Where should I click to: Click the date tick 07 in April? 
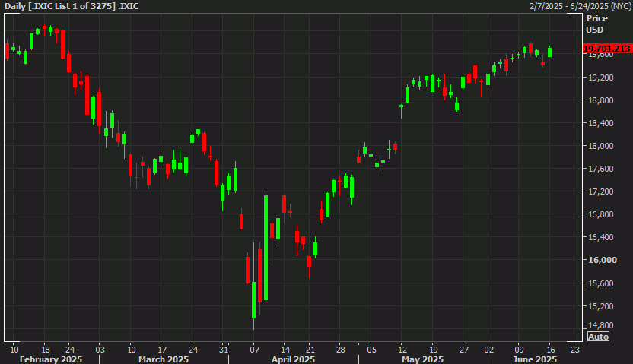coord(254,350)
